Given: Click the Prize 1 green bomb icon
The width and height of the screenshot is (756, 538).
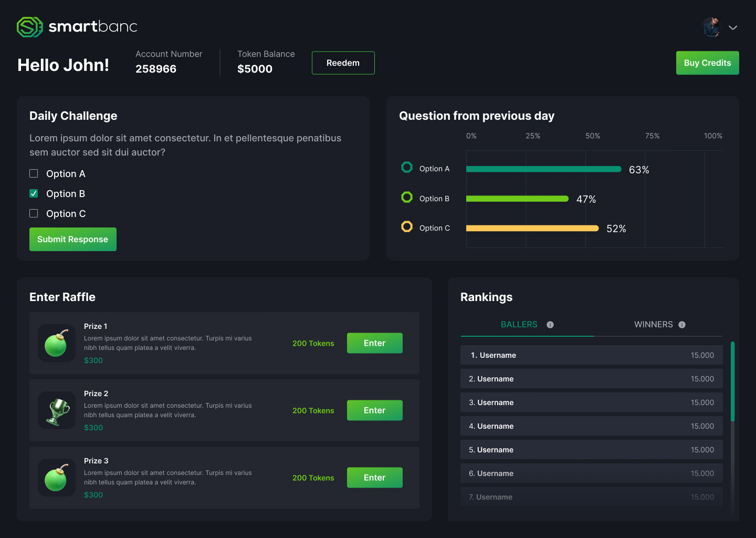Looking at the screenshot, I should click(56, 343).
